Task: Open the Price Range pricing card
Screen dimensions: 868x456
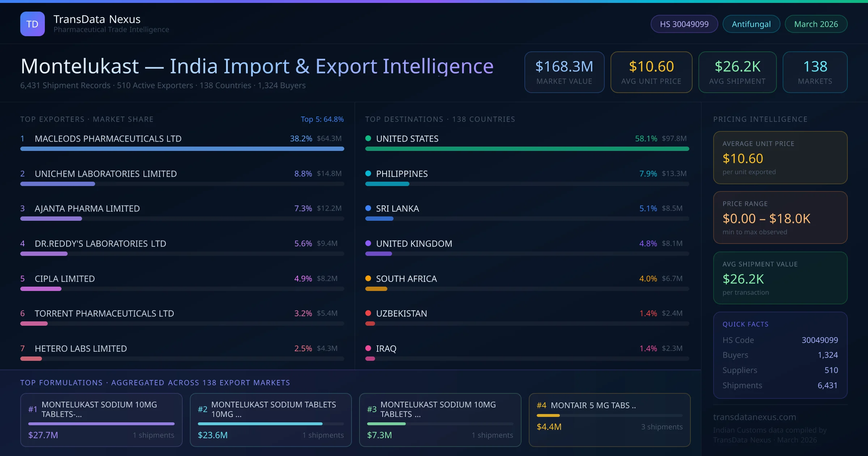Action: pyautogui.click(x=780, y=218)
